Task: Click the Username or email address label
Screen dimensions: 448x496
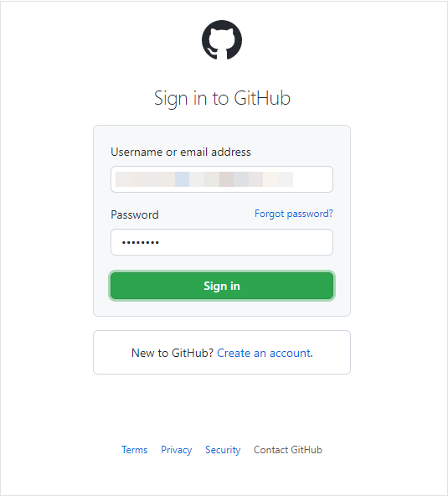Action: click(181, 152)
